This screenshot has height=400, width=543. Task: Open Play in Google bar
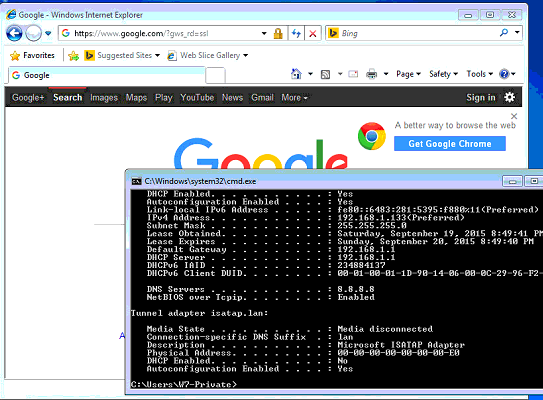pos(163,98)
